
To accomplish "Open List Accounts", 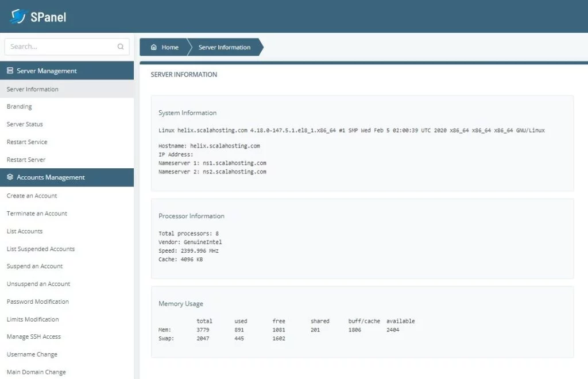I will click(x=25, y=231).
